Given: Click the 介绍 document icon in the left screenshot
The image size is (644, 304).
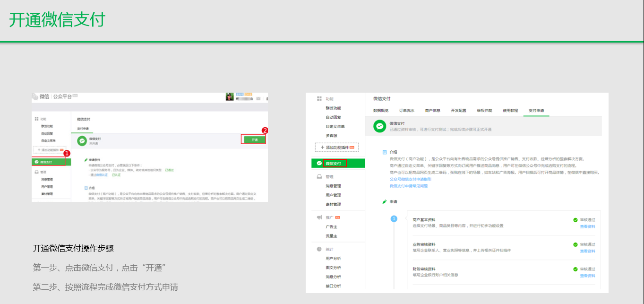Looking at the screenshot, I should tap(86, 187).
